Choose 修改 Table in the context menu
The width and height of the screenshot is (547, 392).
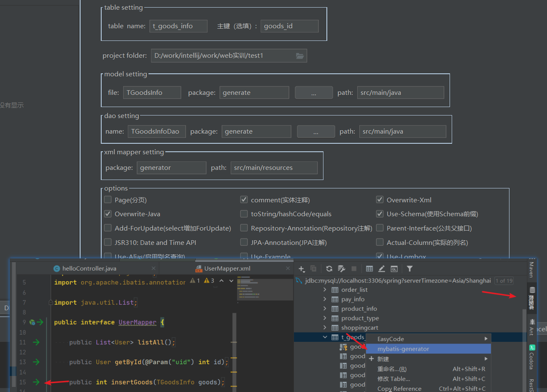pyautogui.click(x=428, y=379)
